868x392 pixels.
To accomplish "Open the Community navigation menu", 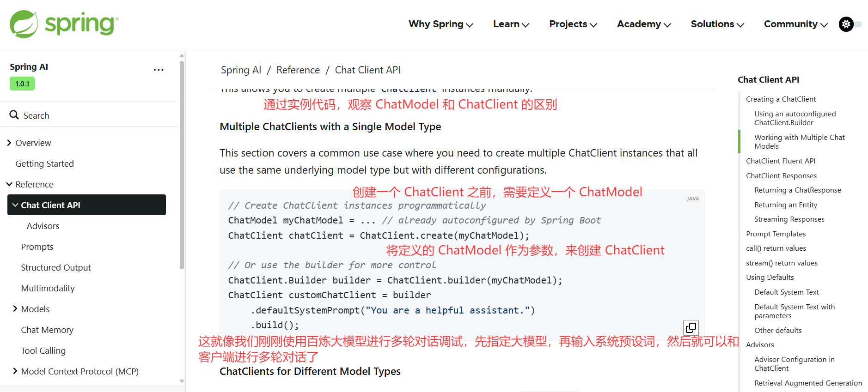I will coord(795,24).
